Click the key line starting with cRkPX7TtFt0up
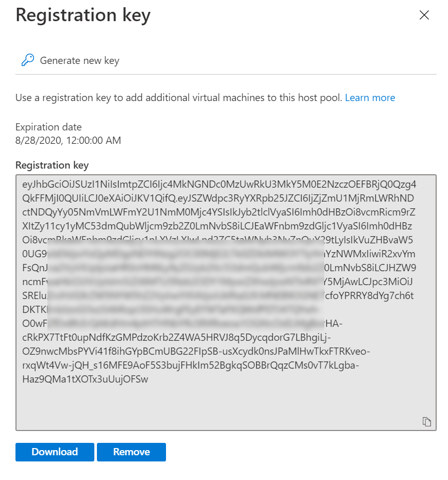This screenshot has width=448, height=480. pyautogui.click(x=176, y=337)
